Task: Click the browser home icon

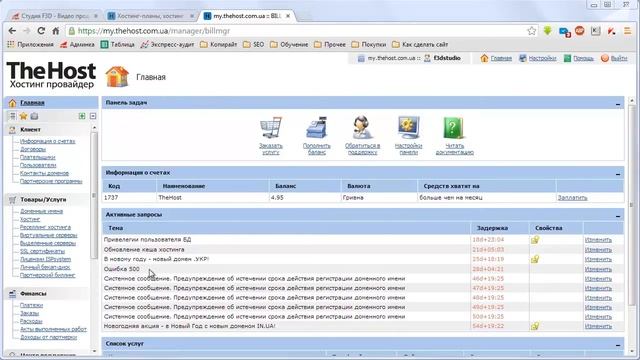Action: 56,31
